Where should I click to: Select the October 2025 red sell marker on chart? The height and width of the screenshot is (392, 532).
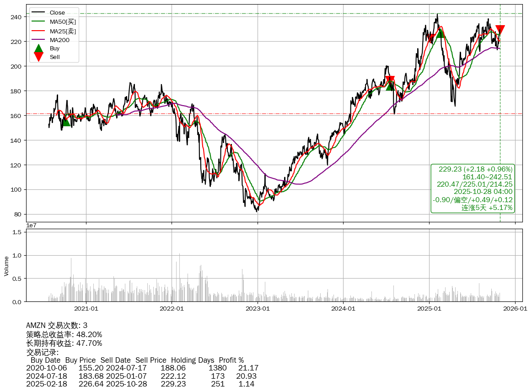500,30
